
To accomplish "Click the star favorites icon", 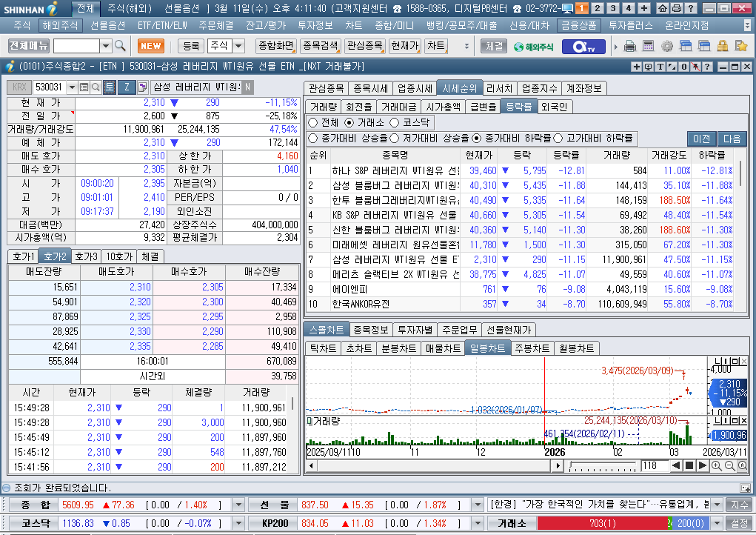I will [x=741, y=46].
